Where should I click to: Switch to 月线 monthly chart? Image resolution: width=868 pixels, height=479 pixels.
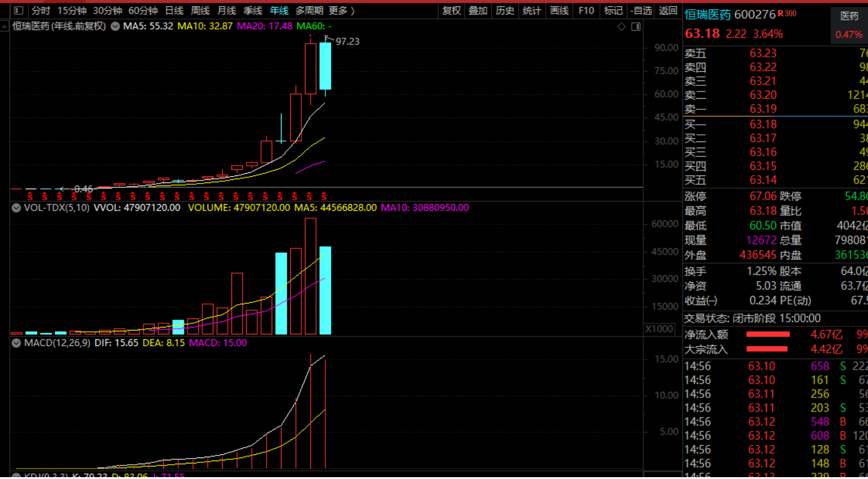coord(227,11)
